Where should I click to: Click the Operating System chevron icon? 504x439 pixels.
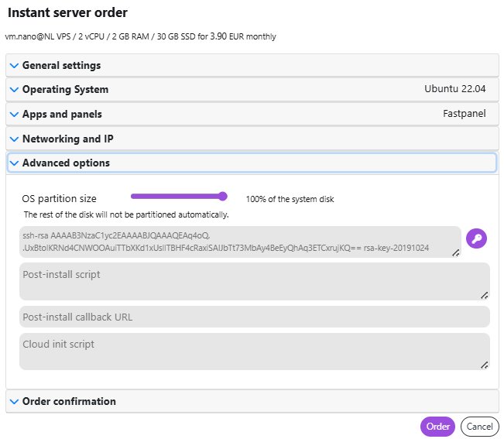[14, 89]
